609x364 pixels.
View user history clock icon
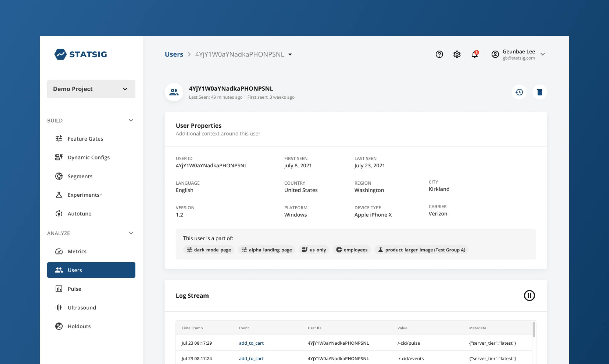pyautogui.click(x=519, y=92)
